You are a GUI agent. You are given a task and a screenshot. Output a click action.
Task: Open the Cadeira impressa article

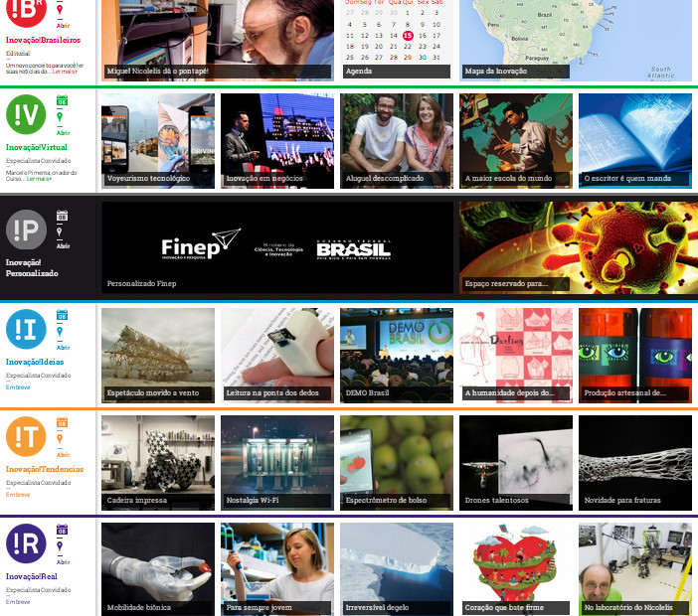pos(158,463)
